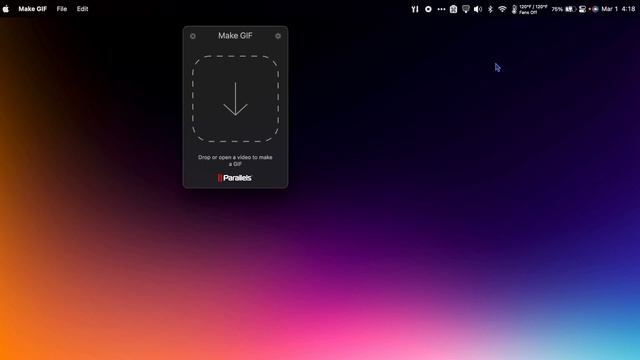Click the 75% battery percentage
Screen dimensions: 640x360
[x=557, y=9]
